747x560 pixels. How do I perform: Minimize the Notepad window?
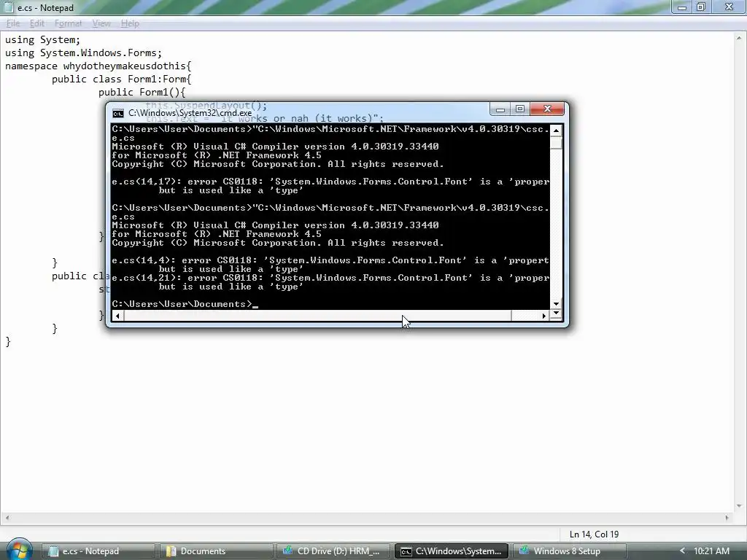(682, 7)
